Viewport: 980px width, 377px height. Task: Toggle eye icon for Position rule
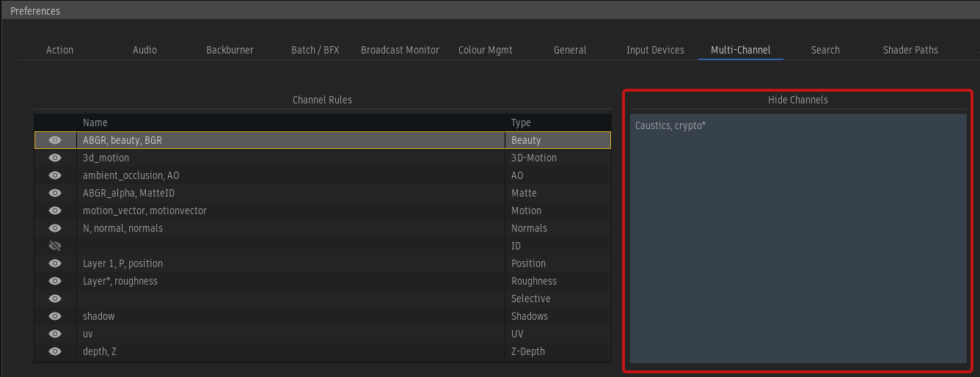(x=55, y=263)
